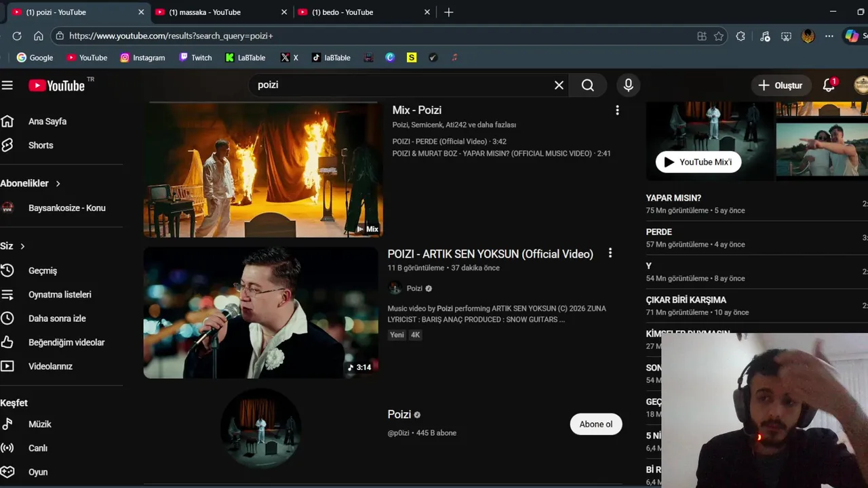Open more options for ARTIK SEN YOKSUN video

click(x=610, y=253)
